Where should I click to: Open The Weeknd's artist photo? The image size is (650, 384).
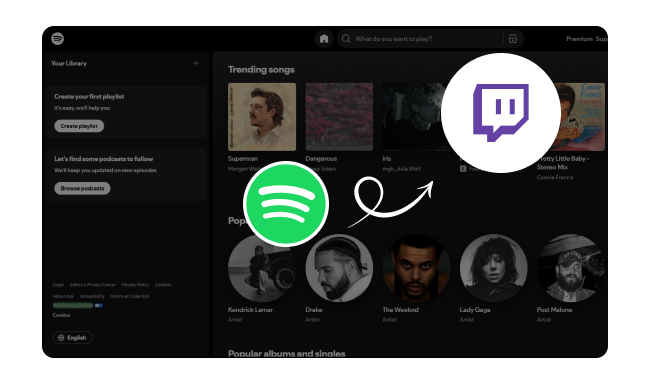(416, 268)
